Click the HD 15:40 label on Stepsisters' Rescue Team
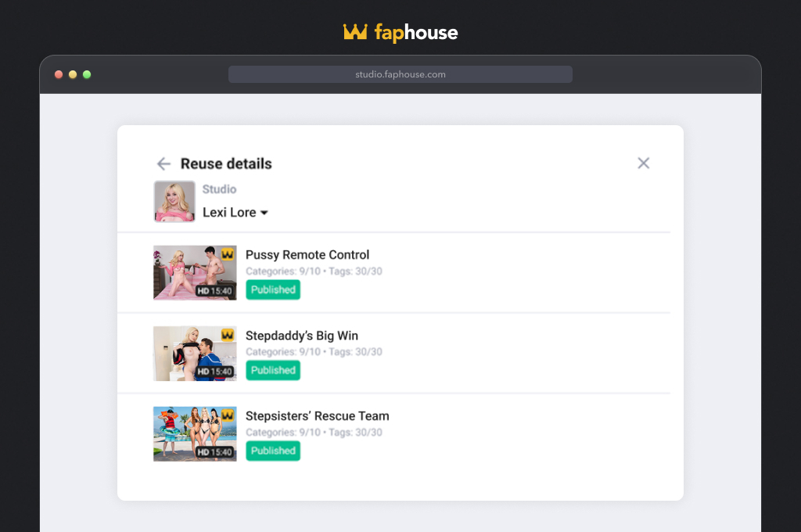Viewport: 801px width, 532px height. [x=214, y=451]
